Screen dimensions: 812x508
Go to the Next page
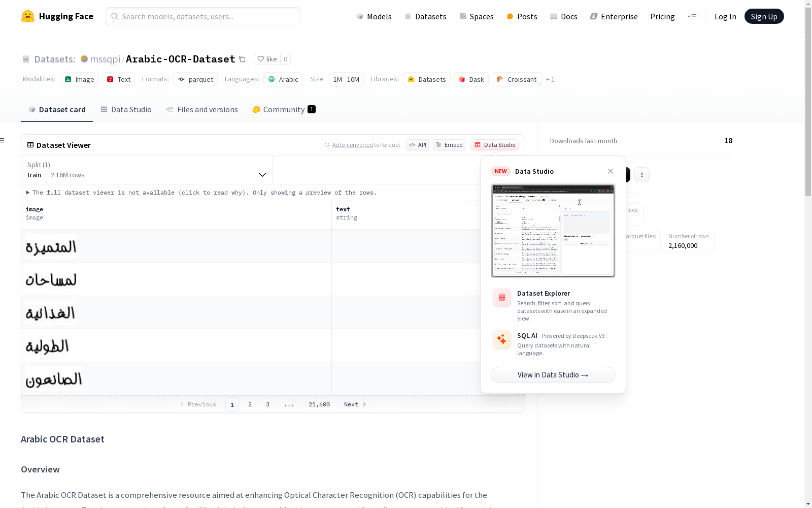(355, 404)
